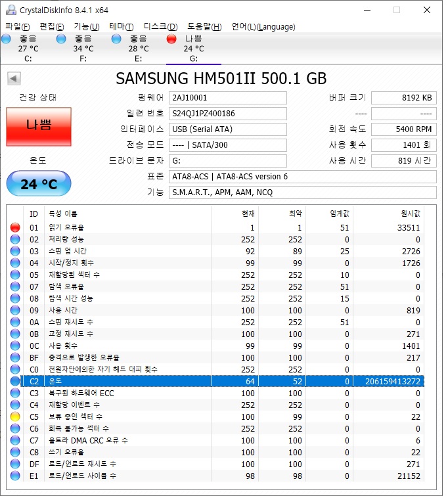Click the blue status icon of attribute C2

(x=15, y=381)
